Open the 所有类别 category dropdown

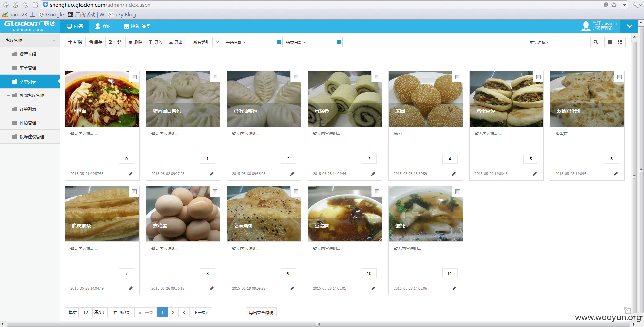[x=206, y=42]
